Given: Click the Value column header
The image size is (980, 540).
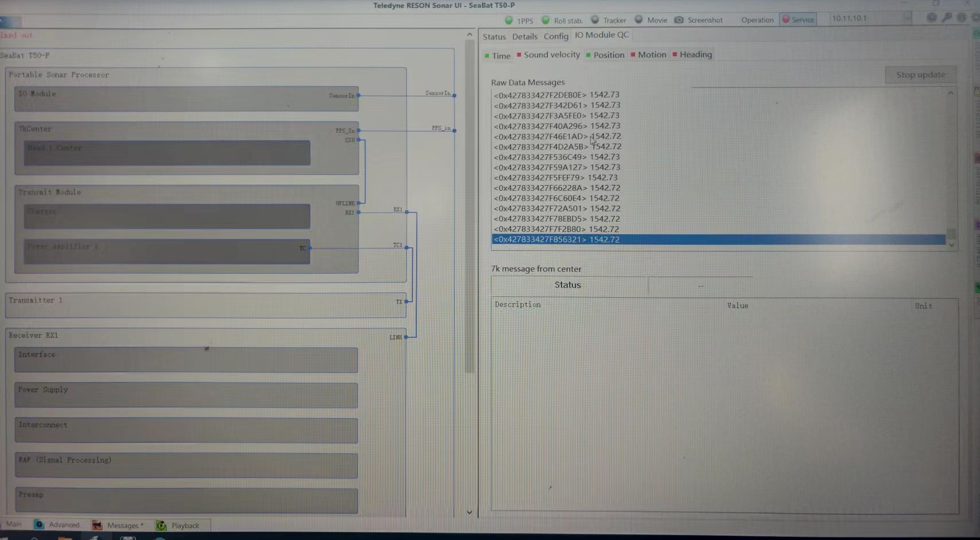Looking at the screenshot, I should 737,306.
